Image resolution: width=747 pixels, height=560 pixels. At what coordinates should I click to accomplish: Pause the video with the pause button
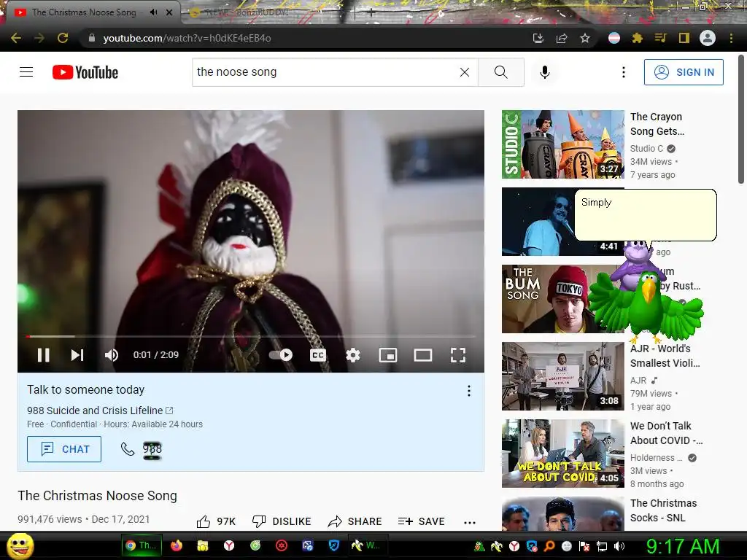(x=43, y=355)
